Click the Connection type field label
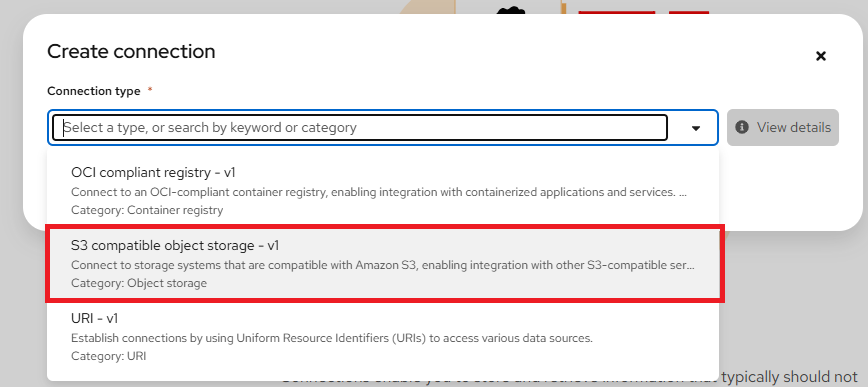Image resolution: width=868 pixels, height=387 pixels. coord(94,91)
